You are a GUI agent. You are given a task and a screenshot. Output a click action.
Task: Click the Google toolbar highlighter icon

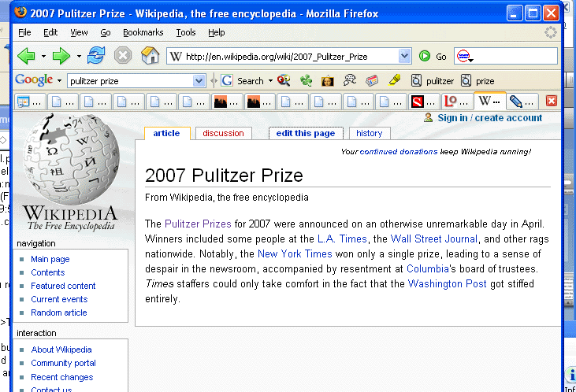tap(395, 80)
